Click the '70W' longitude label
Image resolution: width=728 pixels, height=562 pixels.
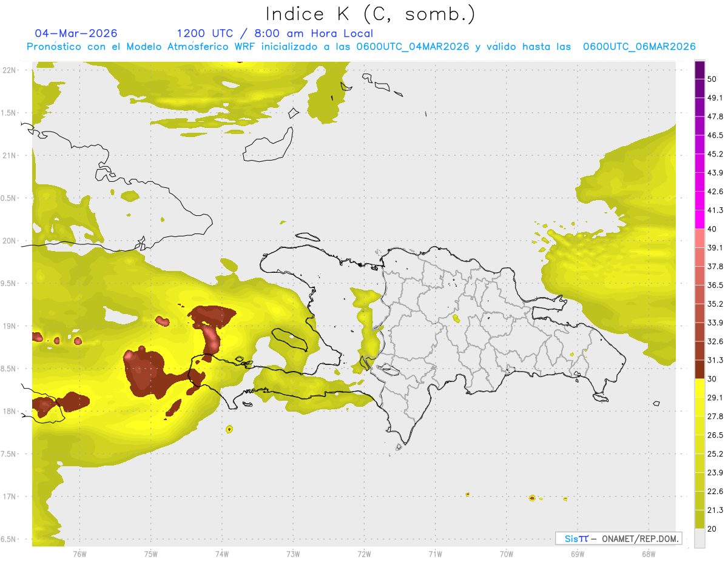click(x=507, y=554)
